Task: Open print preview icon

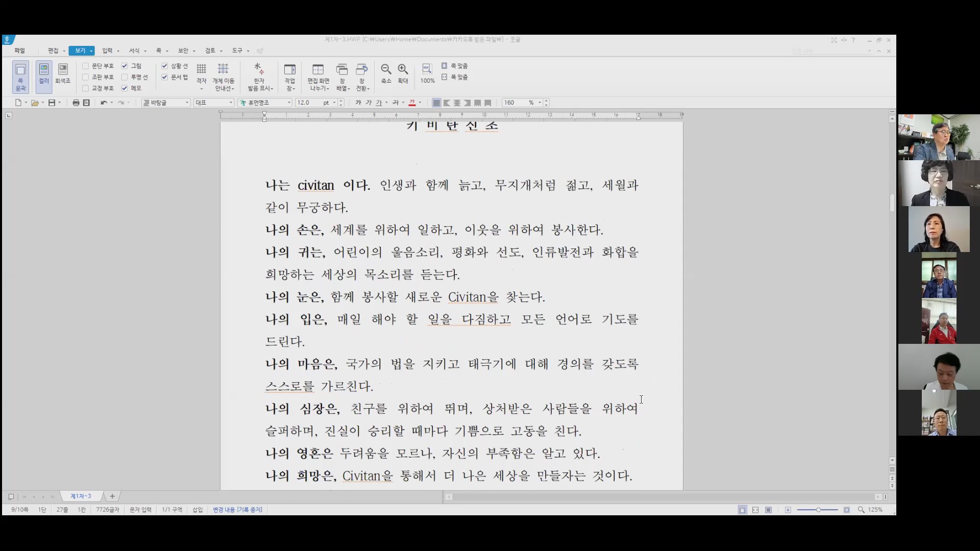Action: point(86,103)
